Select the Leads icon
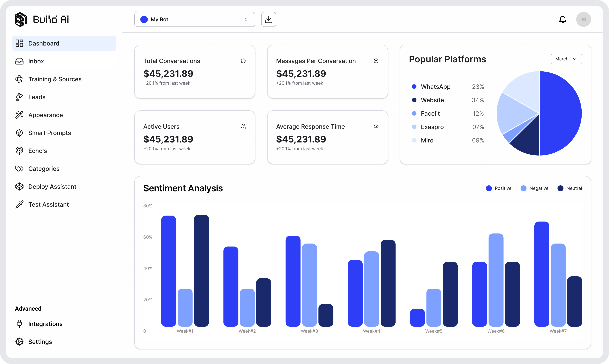 (x=19, y=97)
